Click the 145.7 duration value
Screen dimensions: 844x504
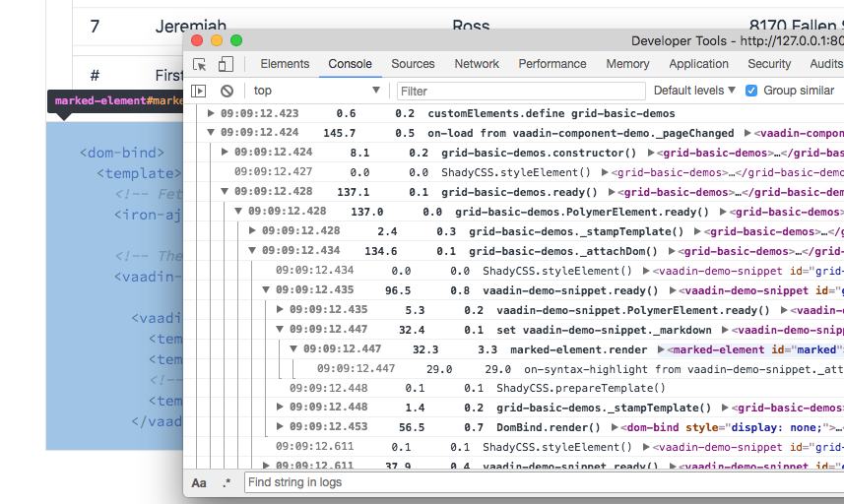pos(339,133)
